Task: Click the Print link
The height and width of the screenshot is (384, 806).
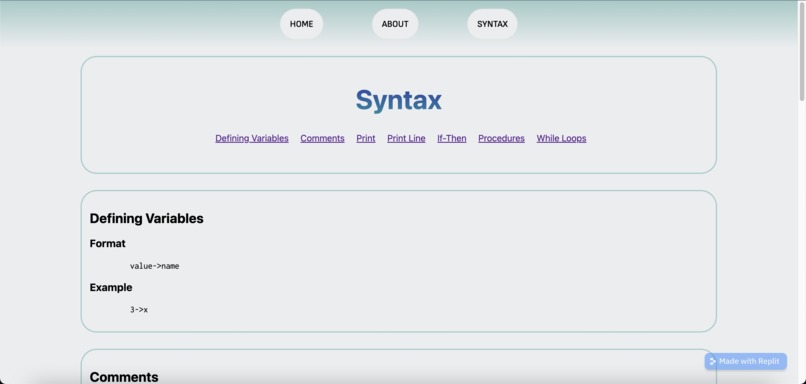Action: pyautogui.click(x=366, y=138)
